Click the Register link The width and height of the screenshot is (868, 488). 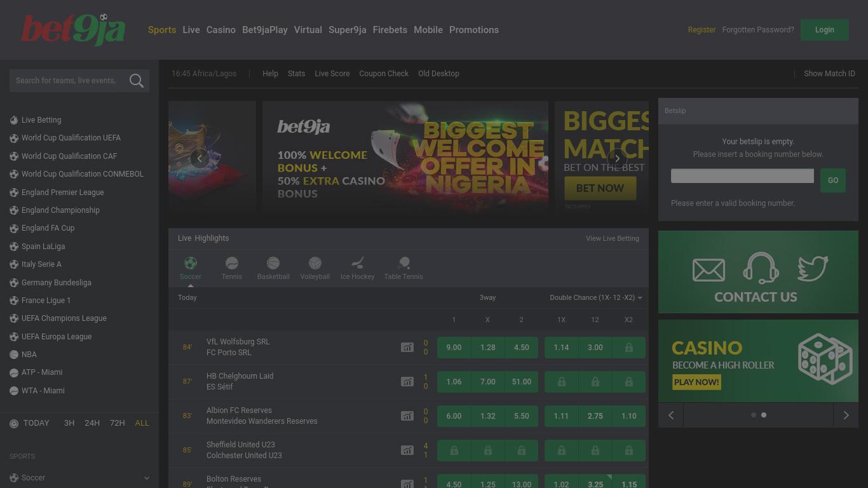(702, 30)
